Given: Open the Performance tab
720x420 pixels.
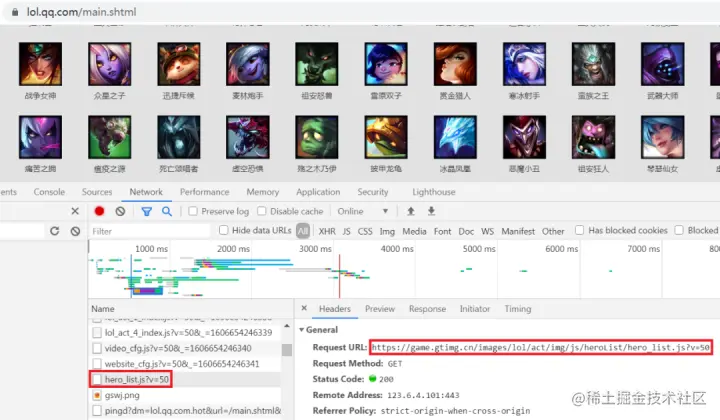Looking at the screenshot, I should (204, 192).
